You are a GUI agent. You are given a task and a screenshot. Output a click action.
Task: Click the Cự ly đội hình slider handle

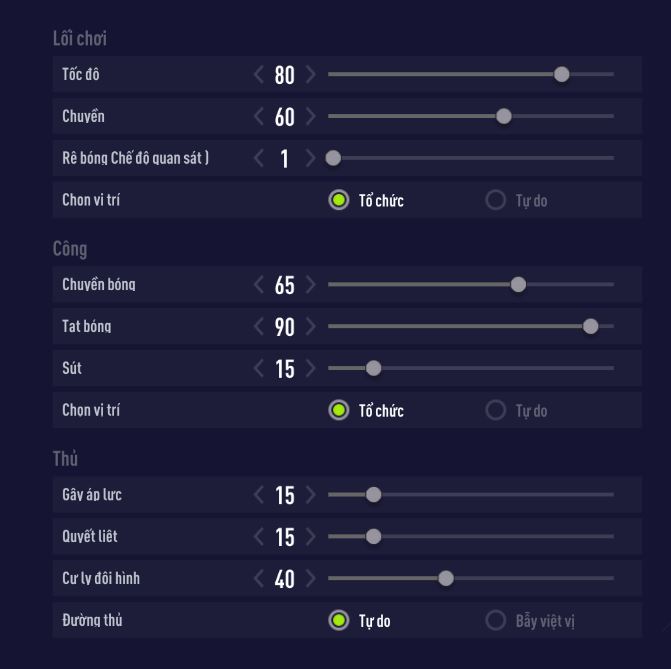click(446, 578)
